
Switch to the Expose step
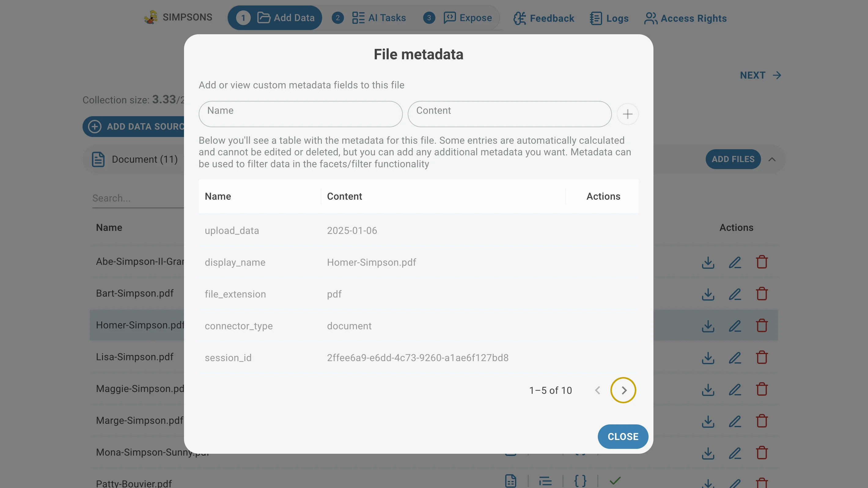467,17
